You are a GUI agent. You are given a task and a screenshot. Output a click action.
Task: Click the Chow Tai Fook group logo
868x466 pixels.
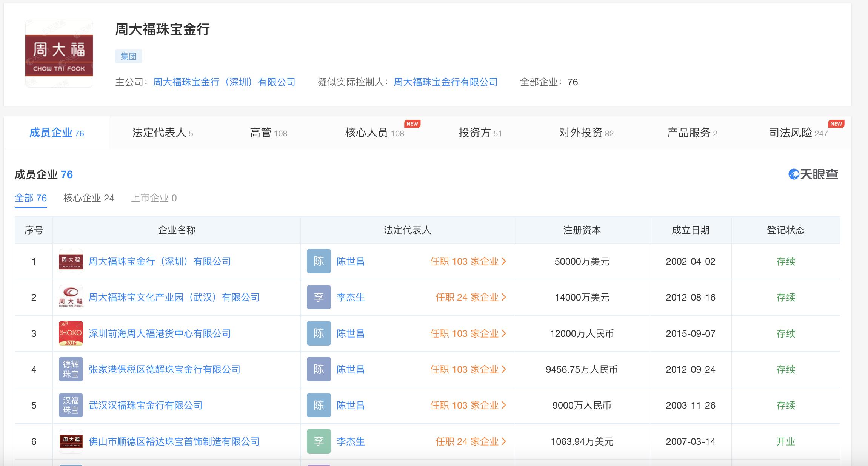pos(59,54)
